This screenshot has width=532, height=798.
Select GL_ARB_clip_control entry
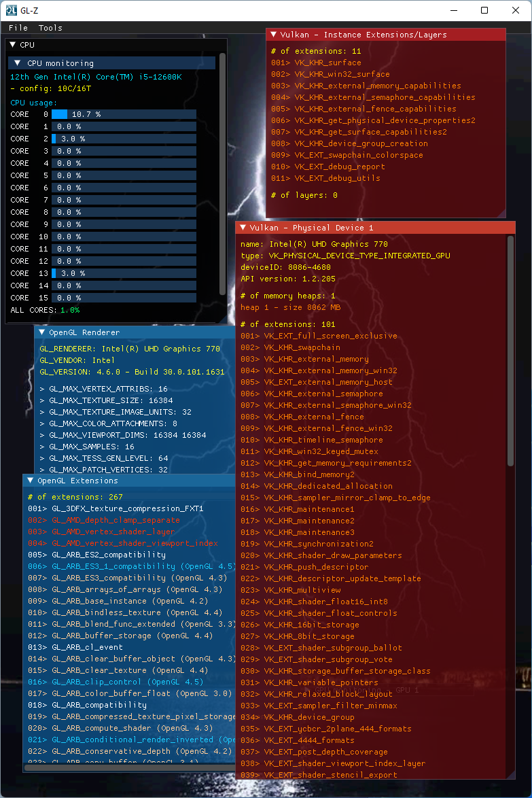pos(116,682)
